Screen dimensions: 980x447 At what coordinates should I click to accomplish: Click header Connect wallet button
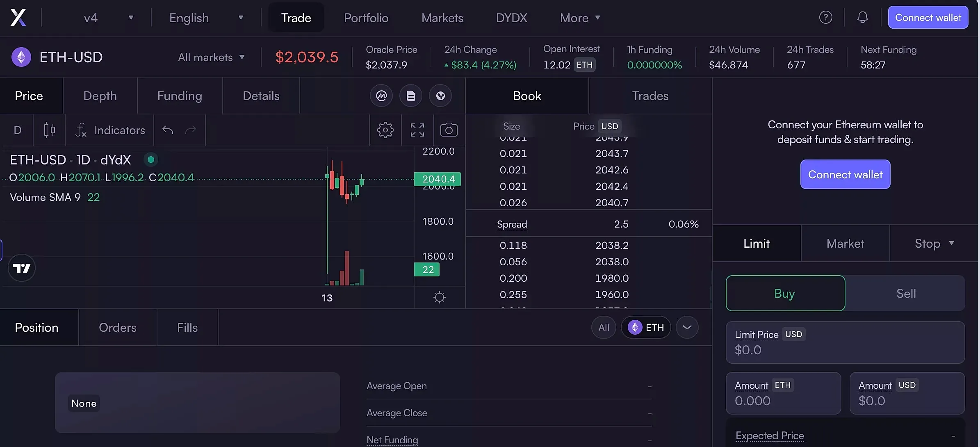tap(928, 18)
